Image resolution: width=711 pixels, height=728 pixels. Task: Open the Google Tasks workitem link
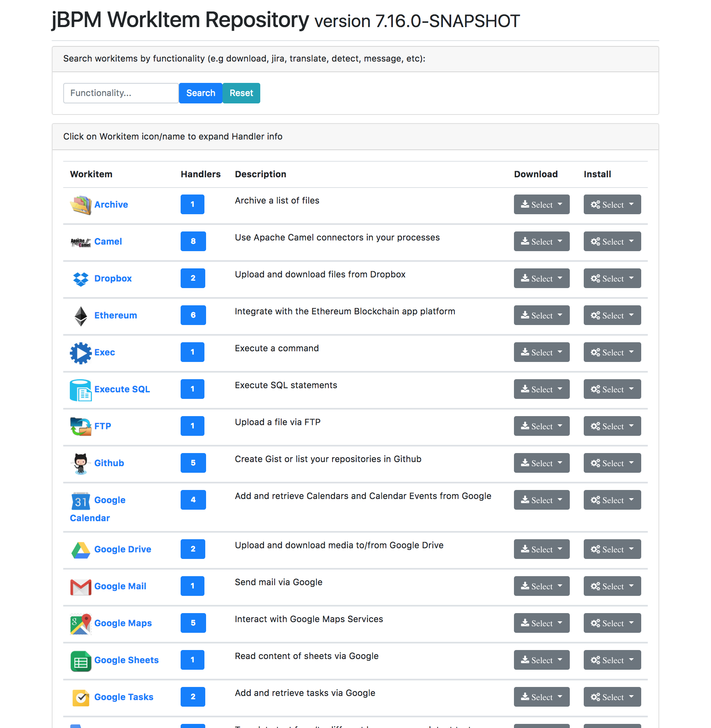[124, 697]
